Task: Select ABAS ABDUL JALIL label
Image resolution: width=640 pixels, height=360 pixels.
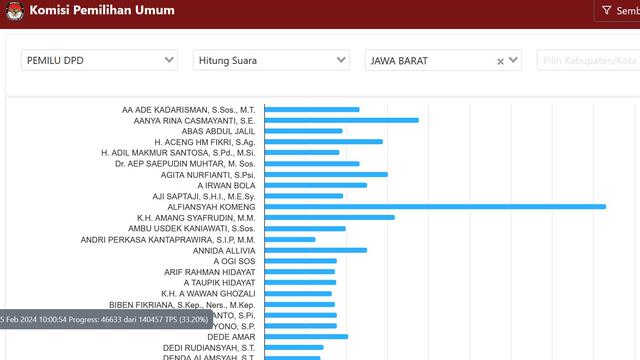Action: [x=218, y=131]
